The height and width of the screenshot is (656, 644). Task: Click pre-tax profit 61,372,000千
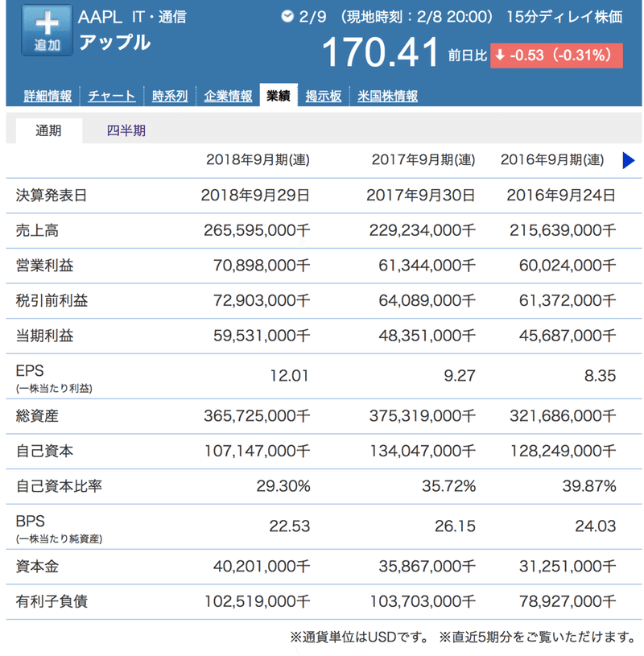(568, 301)
